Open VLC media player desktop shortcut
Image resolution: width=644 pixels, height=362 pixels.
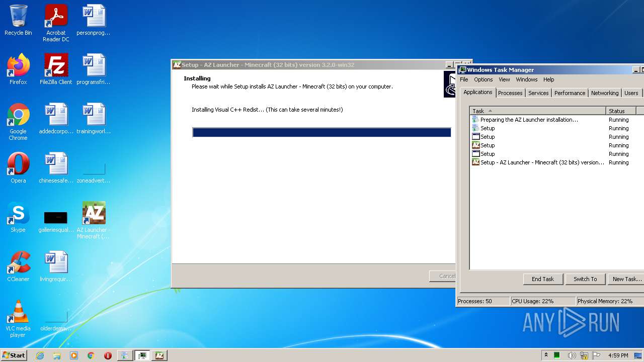pyautogui.click(x=18, y=319)
